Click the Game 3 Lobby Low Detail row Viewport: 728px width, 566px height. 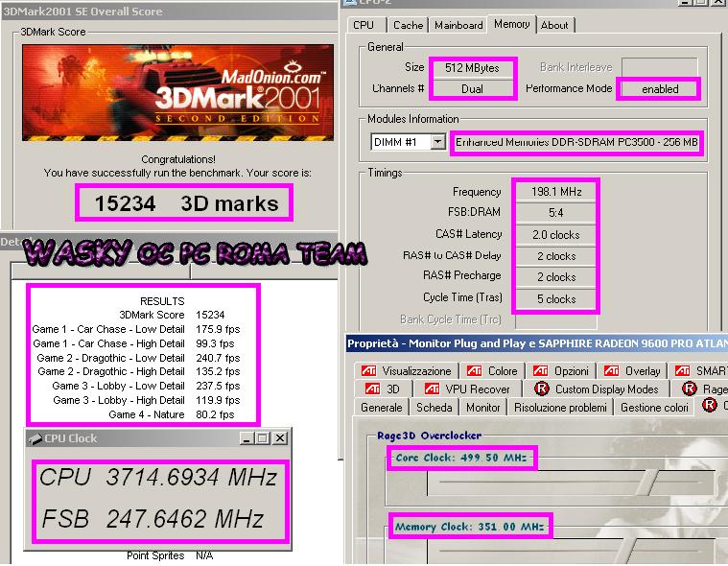point(146,386)
